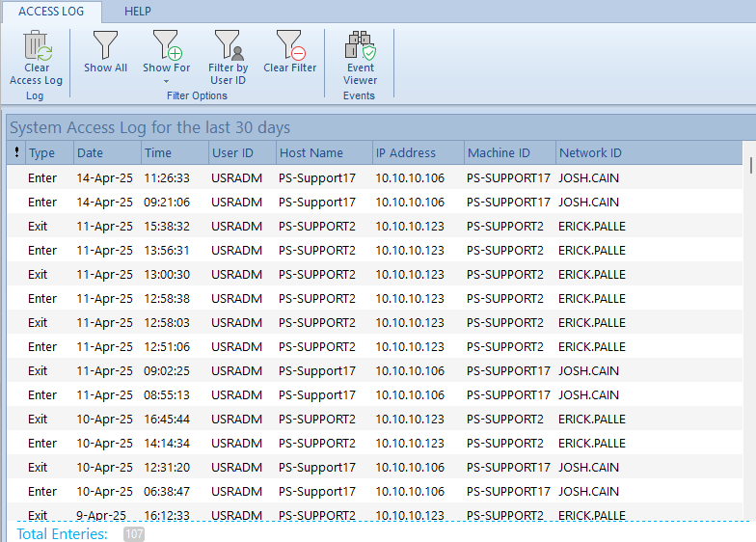Sort by the Date column header
Screen dimensions: 756x542
click(90, 152)
